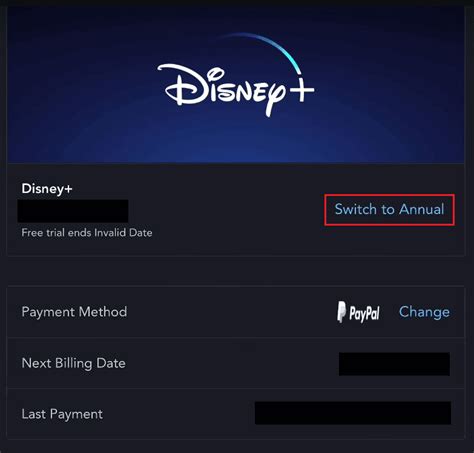Click the plus sign in the Disney+ logo

[301, 90]
